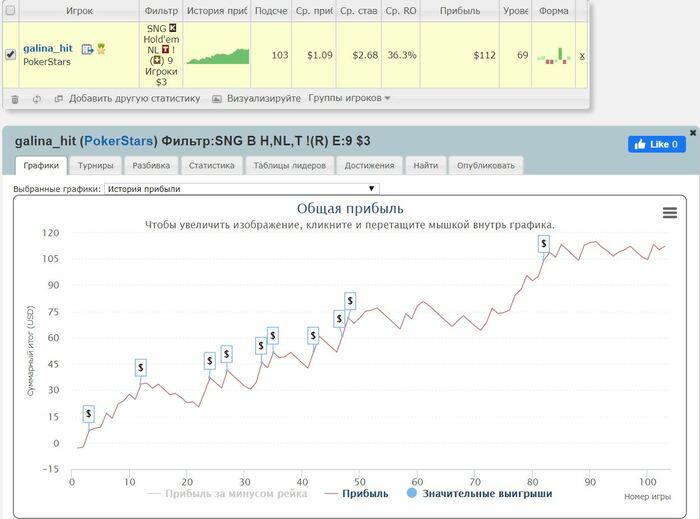Close the galina_hit details panel
Image resolution: width=700 pixels, height=519 pixels.
click(693, 133)
